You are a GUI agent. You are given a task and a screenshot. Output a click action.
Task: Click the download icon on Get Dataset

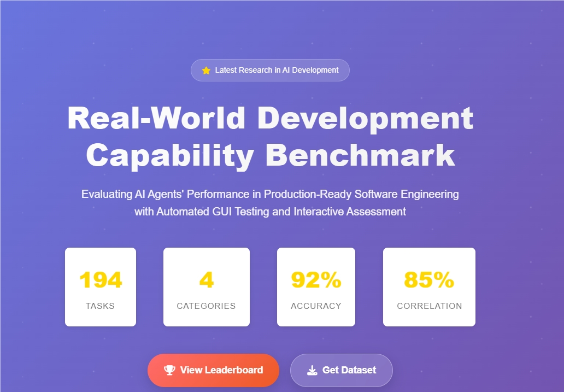pos(312,370)
